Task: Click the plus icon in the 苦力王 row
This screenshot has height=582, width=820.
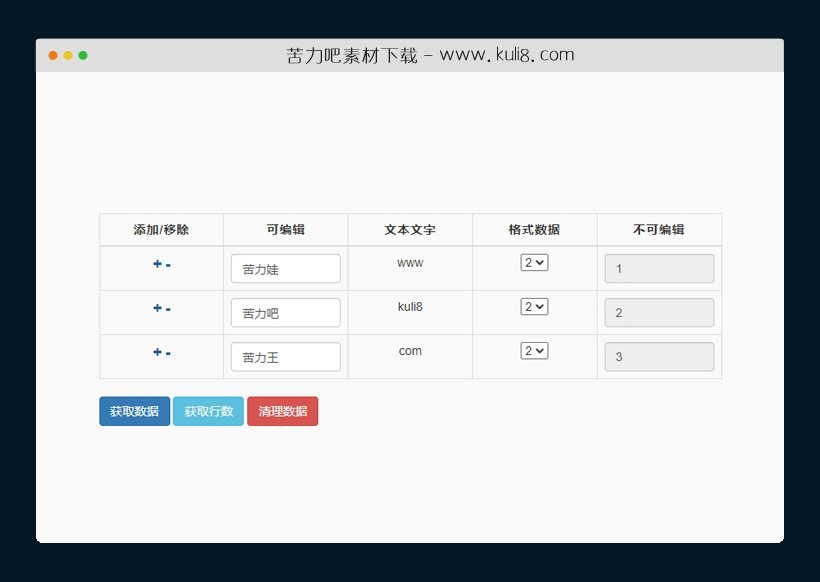Action: tap(156, 352)
